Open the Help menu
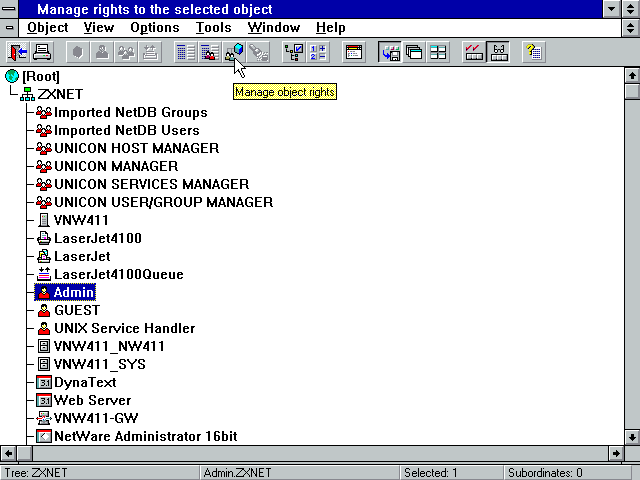This screenshot has height=480, width=640. pos(331,28)
